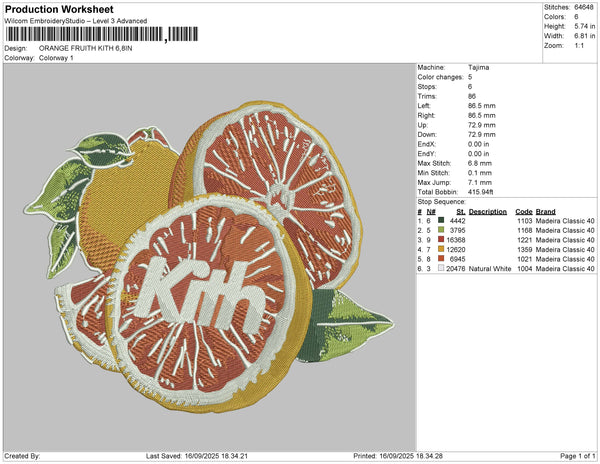Click thread code 1004

[x=525, y=269]
